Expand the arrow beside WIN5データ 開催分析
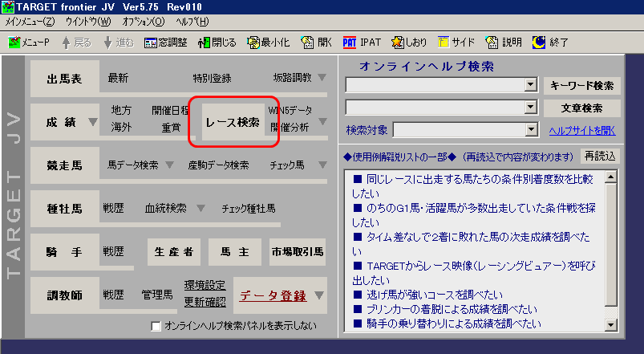Viewport: 644px width, 354px height. point(323,121)
